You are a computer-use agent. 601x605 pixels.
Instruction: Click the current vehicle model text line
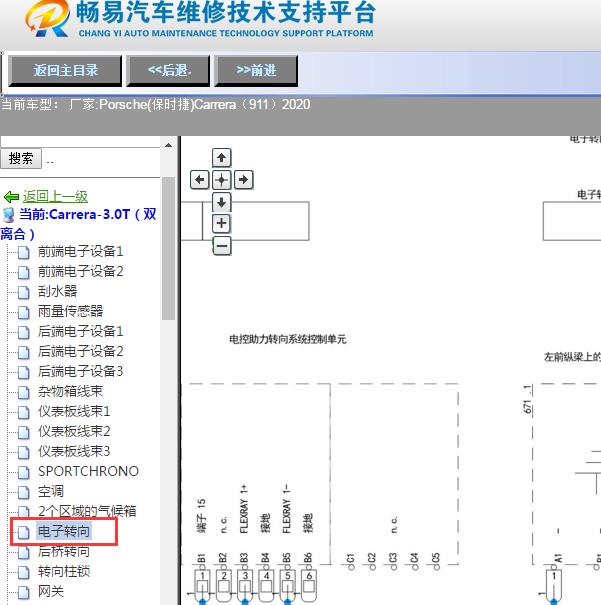coord(155,105)
